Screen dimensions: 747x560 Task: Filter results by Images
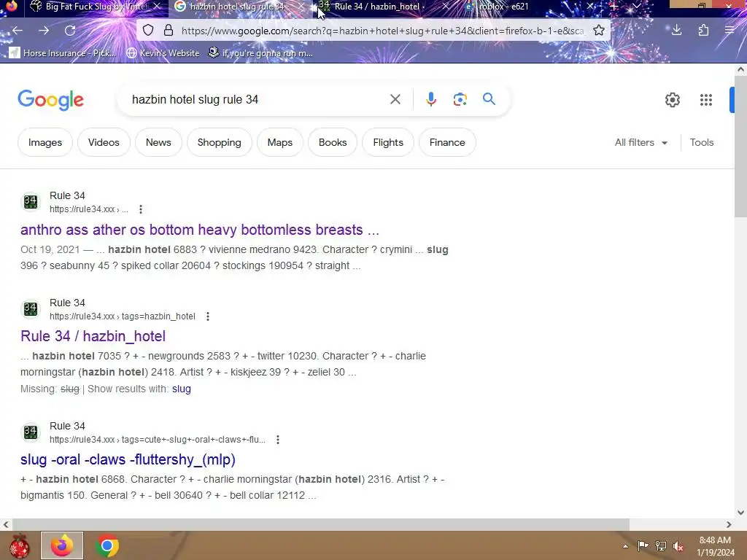[x=45, y=142]
